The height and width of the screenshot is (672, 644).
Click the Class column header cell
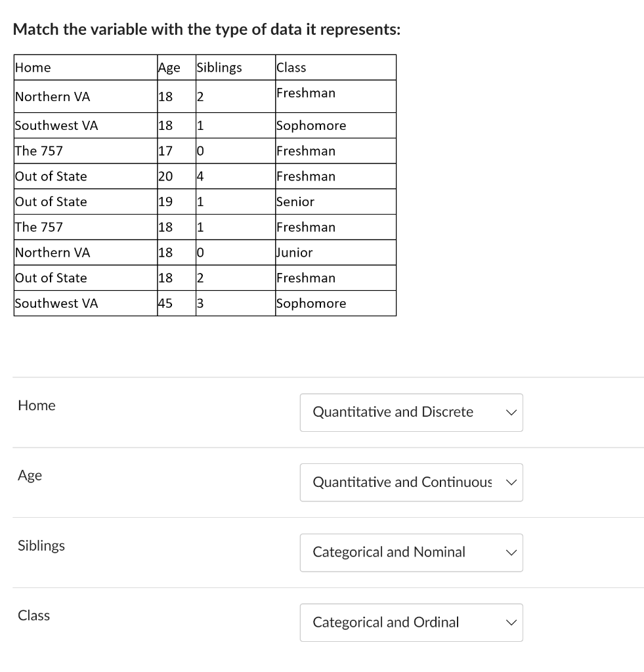tap(291, 68)
